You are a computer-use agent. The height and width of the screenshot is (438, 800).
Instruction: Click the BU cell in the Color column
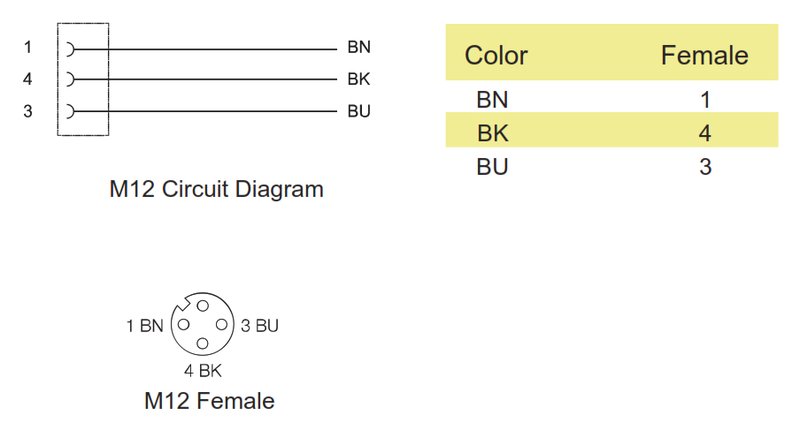pos(493,166)
